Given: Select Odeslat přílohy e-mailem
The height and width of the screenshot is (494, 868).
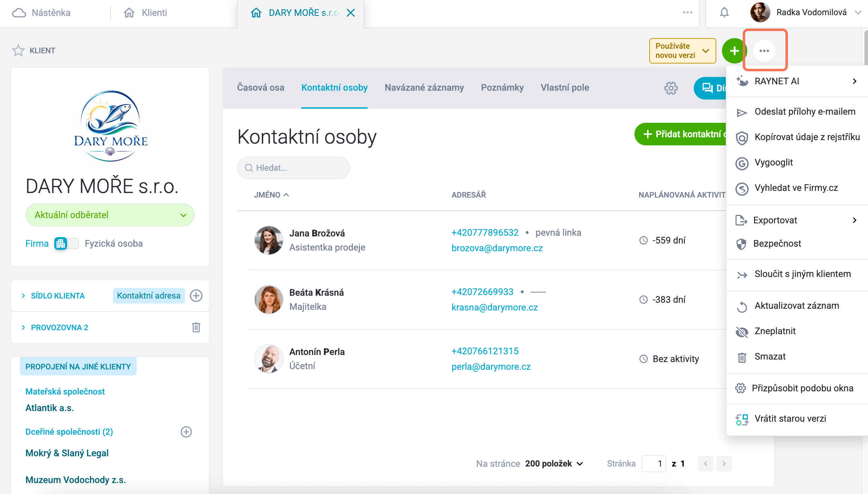Looking at the screenshot, I should point(797,112).
